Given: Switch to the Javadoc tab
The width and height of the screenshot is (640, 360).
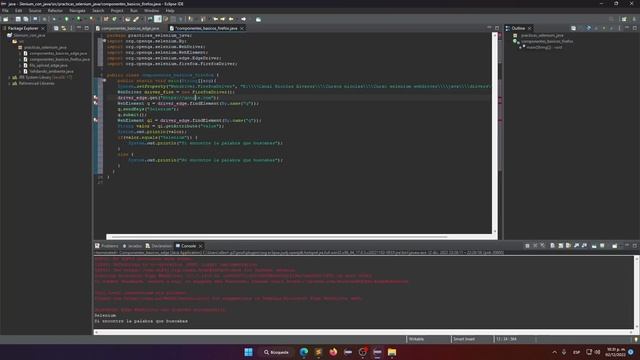Looking at the screenshot, I should [x=132, y=246].
